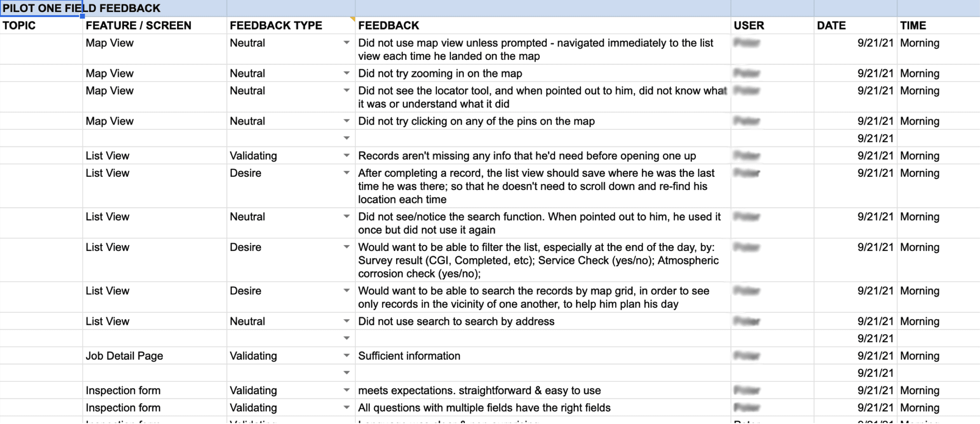Viewport: 980px width, 424px height.
Task: Select the FEATURE / SCREEN header cell
Action: point(155,25)
